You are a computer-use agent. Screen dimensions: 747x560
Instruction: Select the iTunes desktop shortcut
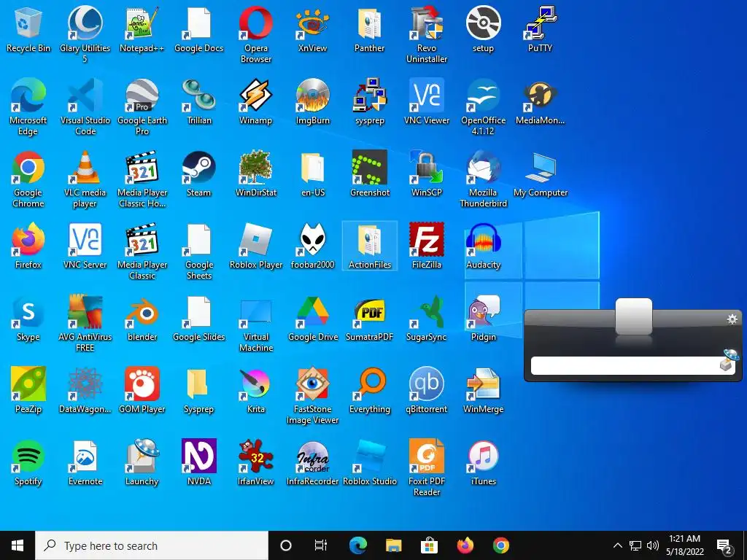tap(483, 463)
